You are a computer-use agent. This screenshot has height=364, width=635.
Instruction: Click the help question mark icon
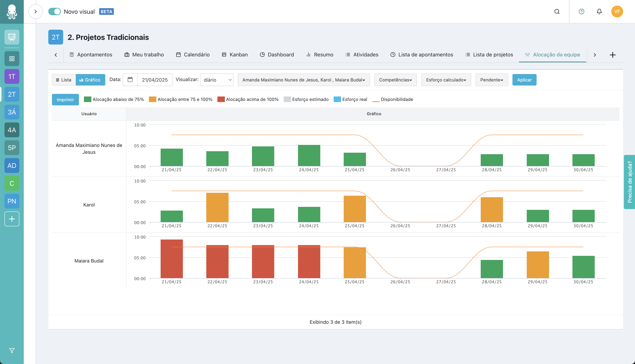[582, 12]
